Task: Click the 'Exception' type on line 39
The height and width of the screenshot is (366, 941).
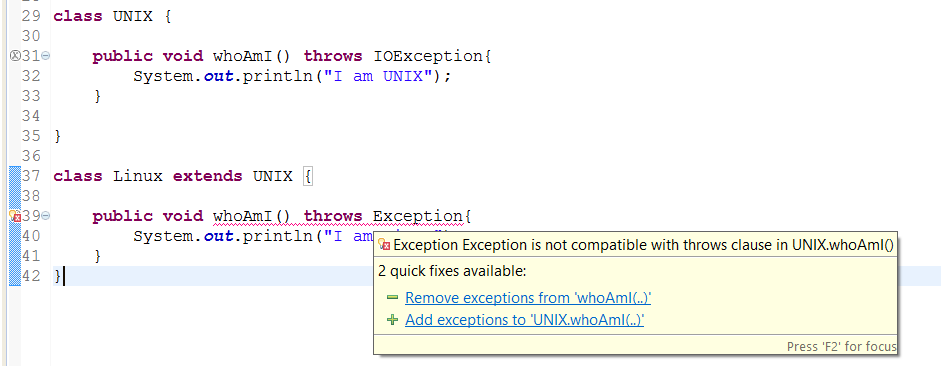Action: [418, 216]
